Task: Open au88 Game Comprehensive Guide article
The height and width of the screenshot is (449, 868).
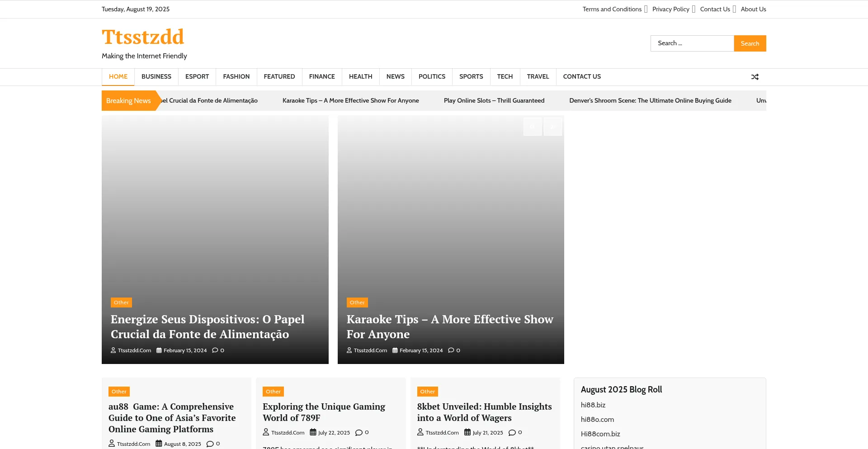Action: point(172,418)
